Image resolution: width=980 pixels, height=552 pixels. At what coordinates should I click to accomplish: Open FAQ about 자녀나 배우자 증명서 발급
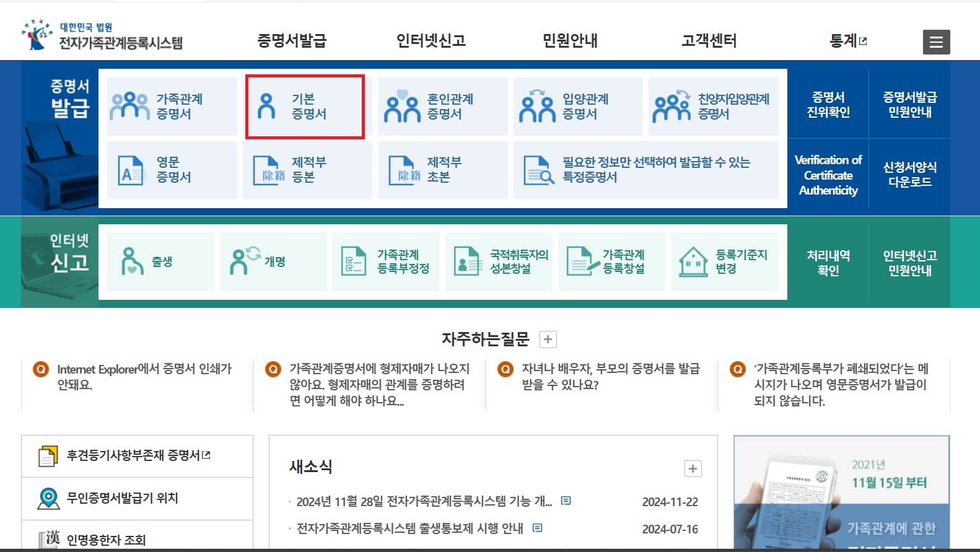coord(610,377)
